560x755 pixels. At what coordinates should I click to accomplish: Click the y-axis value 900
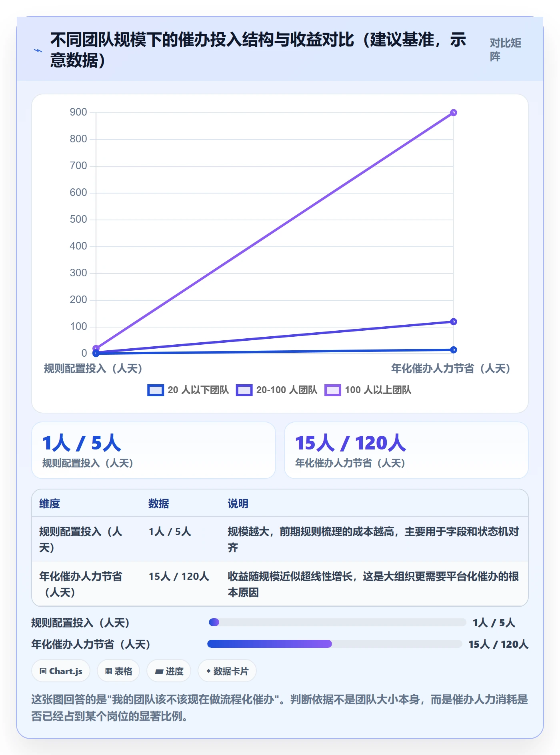tap(78, 112)
